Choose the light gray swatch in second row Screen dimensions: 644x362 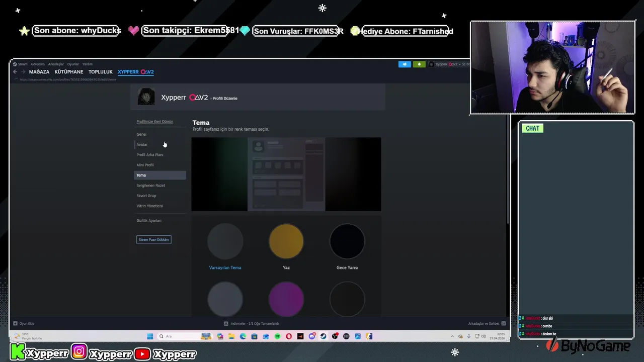click(225, 299)
